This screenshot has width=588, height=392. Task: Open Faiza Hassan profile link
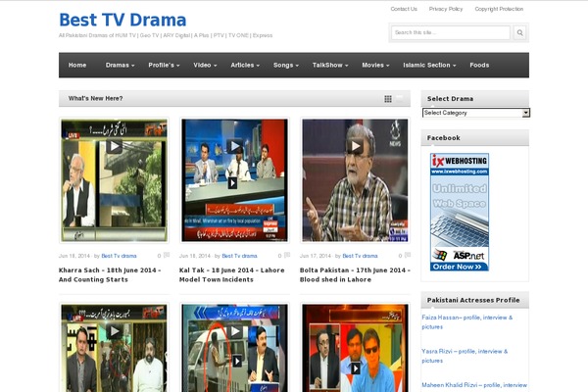pos(466,322)
